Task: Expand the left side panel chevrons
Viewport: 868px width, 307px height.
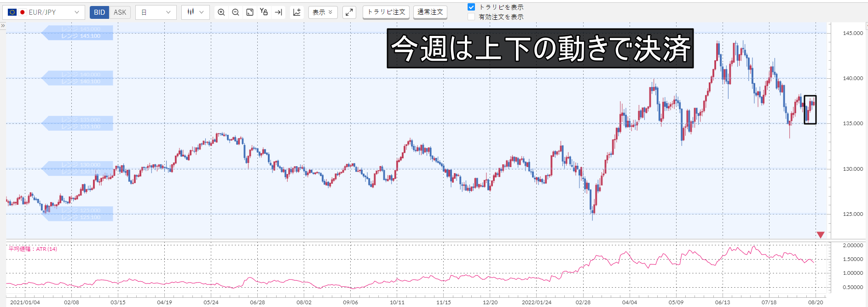Action: click(3, 26)
